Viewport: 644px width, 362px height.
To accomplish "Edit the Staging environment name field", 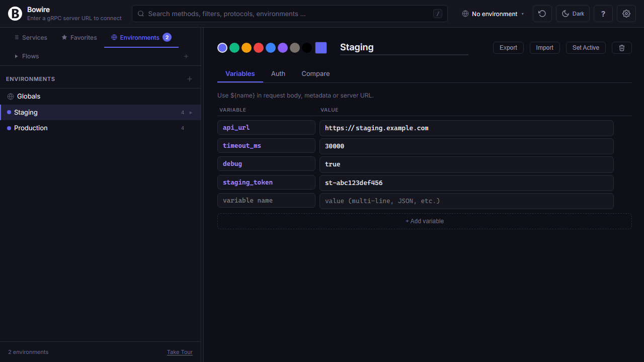I will tap(404, 47).
